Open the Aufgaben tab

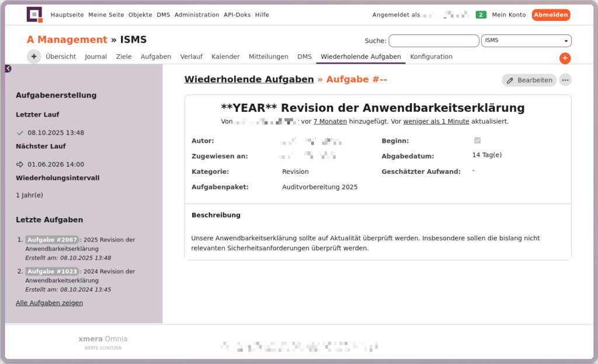tap(156, 57)
